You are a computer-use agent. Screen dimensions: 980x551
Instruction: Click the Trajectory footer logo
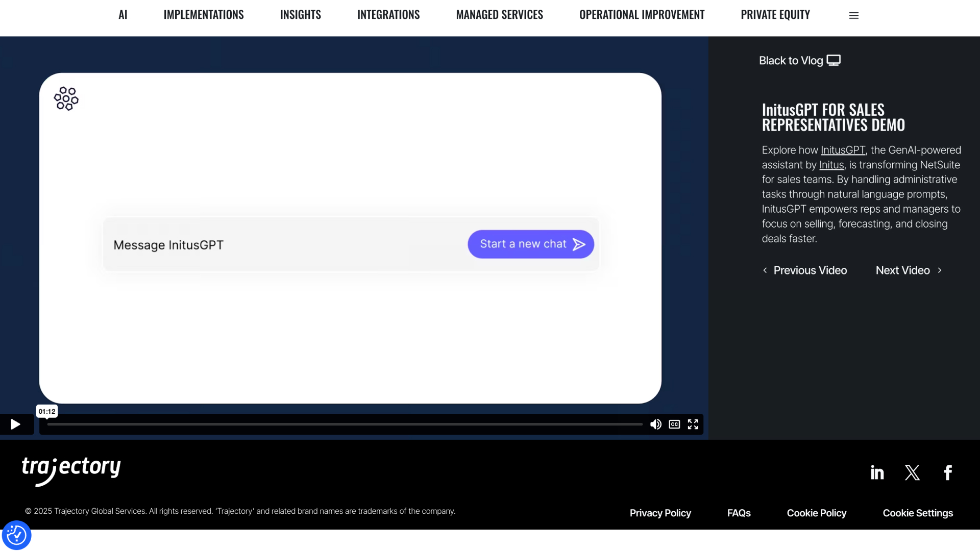[x=71, y=470]
